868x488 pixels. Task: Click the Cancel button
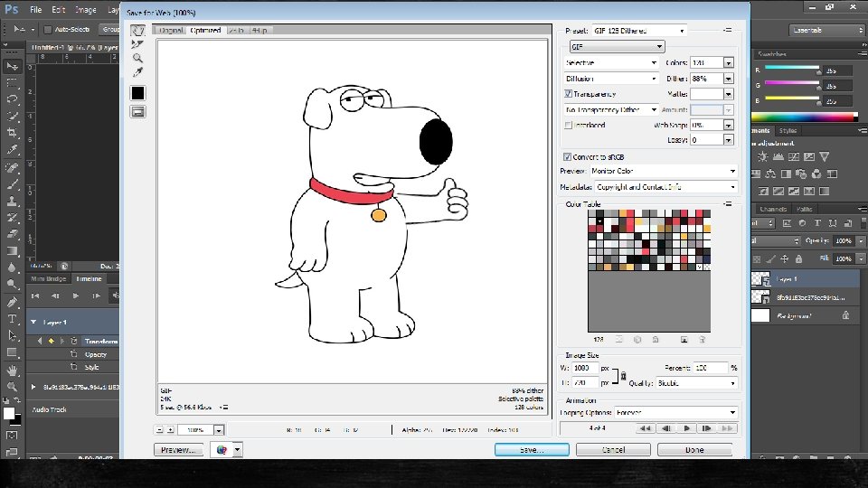point(613,450)
